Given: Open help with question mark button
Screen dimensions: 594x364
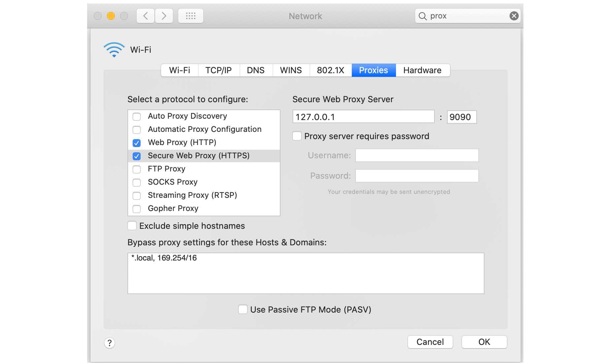Looking at the screenshot, I should 110,343.
